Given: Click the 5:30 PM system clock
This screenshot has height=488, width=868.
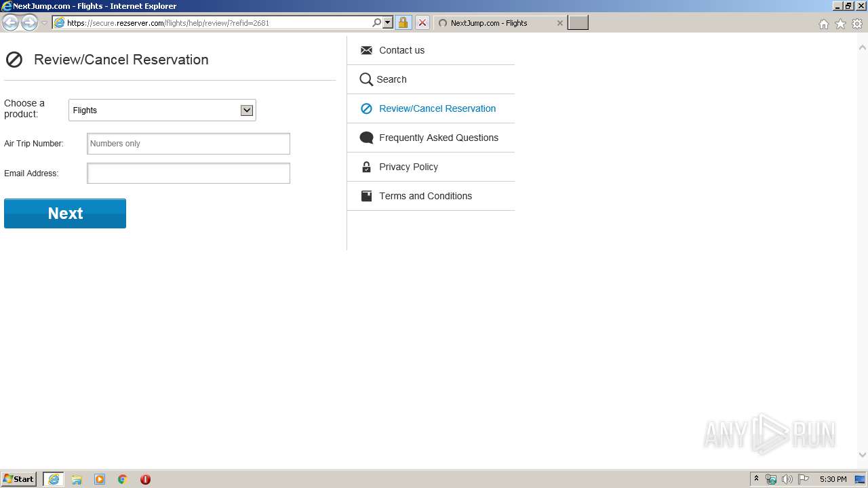Looking at the screenshot, I should pyautogui.click(x=833, y=479).
